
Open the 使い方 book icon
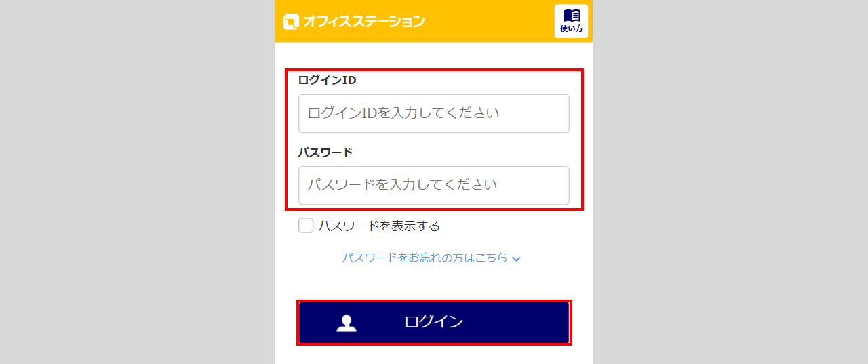point(572,16)
